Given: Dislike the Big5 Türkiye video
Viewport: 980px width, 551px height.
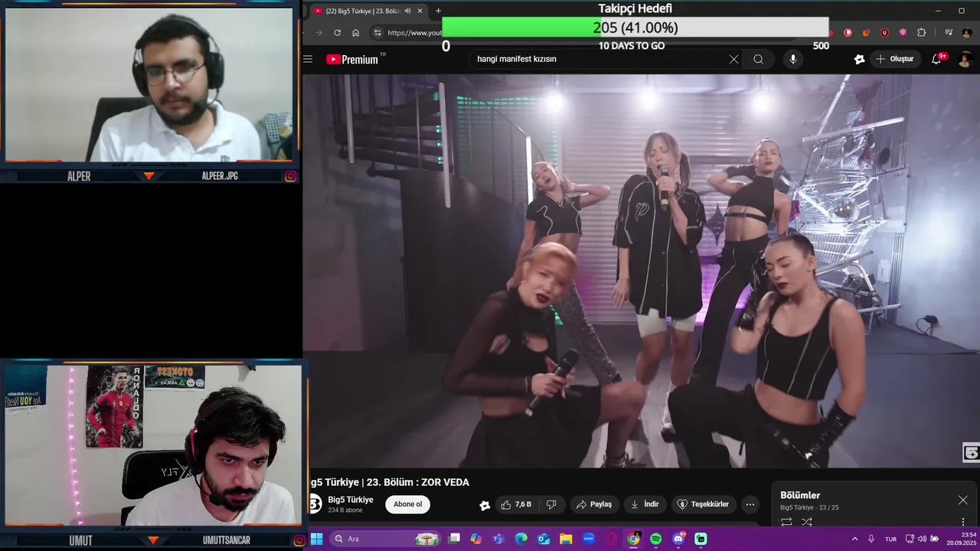Looking at the screenshot, I should click(x=550, y=504).
